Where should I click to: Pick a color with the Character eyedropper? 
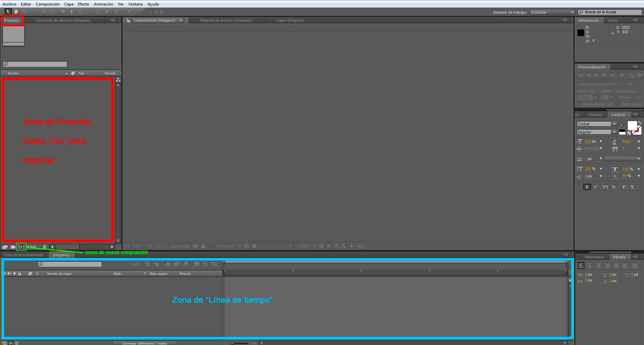(x=622, y=124)
